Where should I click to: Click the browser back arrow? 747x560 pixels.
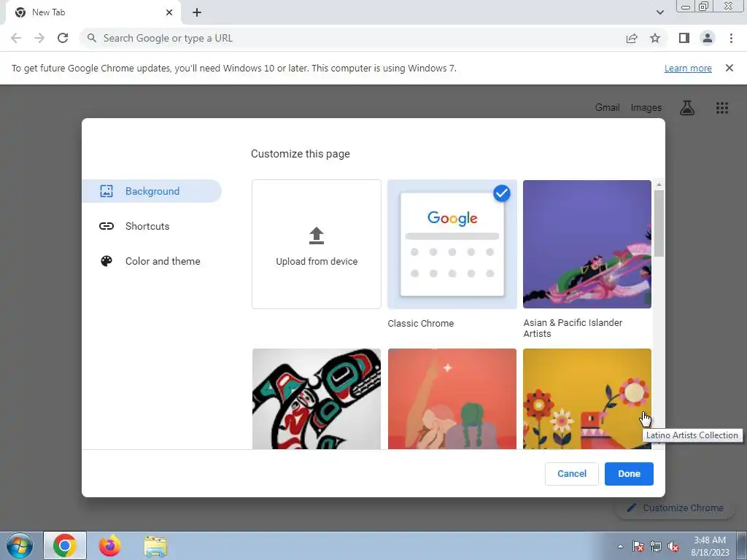(x=16, y=38)
